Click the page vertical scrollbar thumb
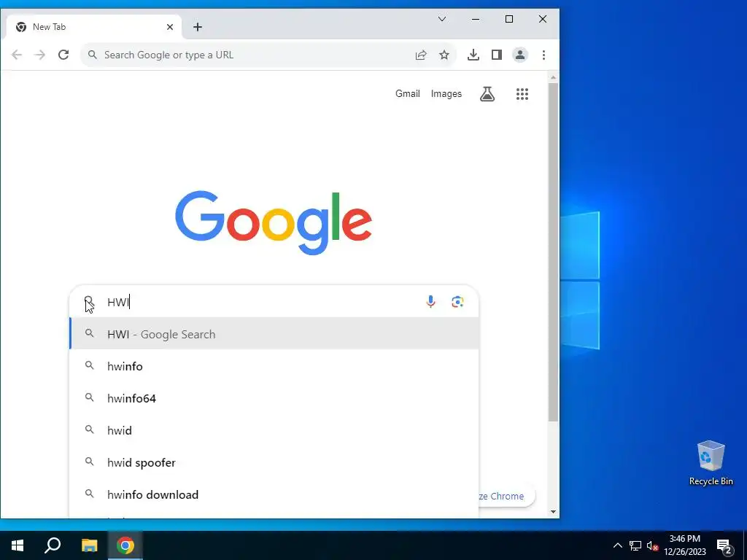The image size is (747, 560). pos(553,252)
